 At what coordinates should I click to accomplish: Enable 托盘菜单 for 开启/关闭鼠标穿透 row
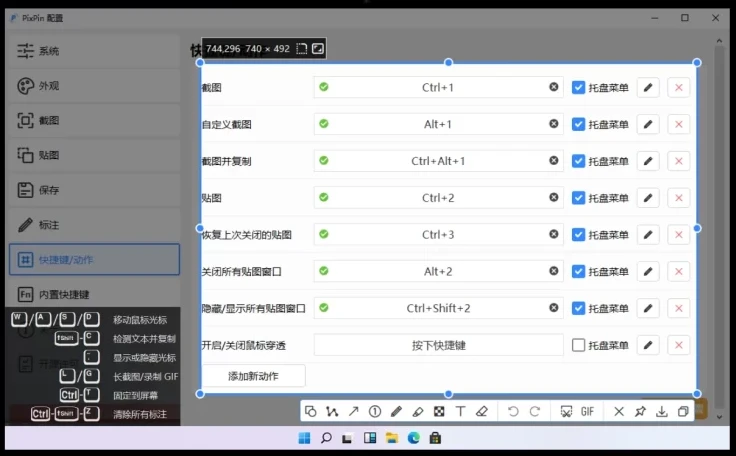[578, 345]
